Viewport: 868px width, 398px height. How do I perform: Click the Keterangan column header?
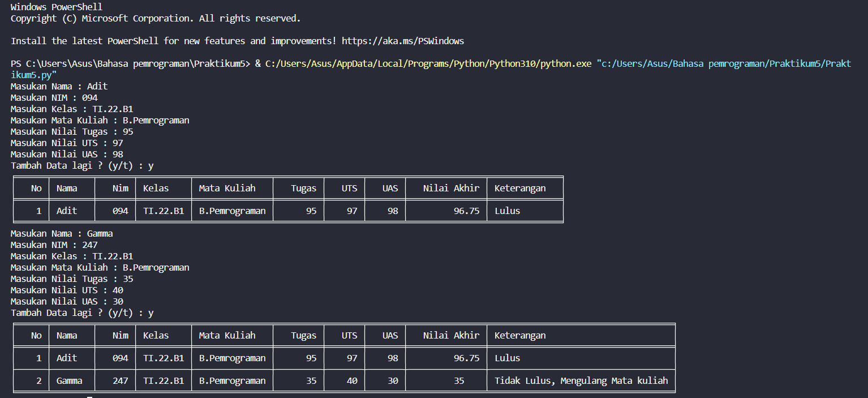coord(520,188)
